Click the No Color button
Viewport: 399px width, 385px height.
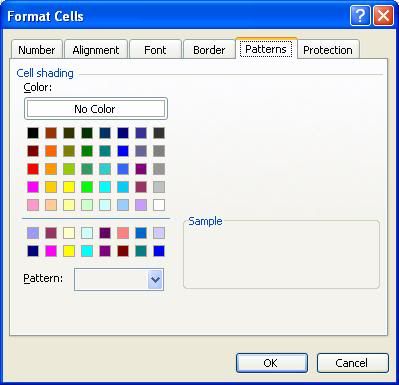coord(96,109)
